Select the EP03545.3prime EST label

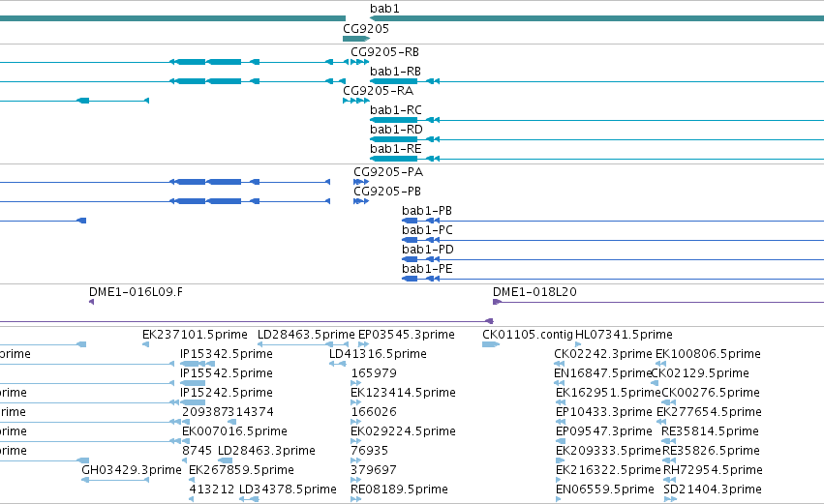point(407,335)
